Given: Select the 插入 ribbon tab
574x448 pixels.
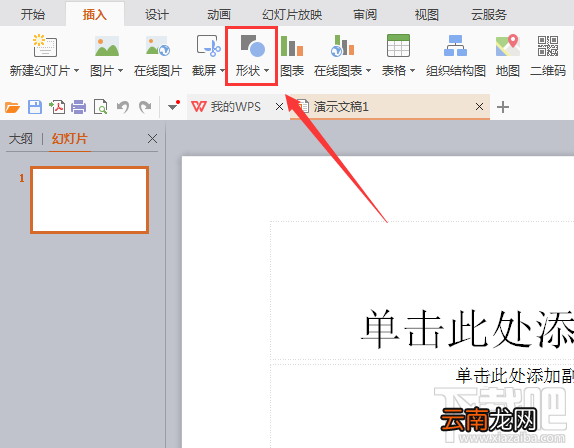Looking at the screenshot, I should (94, 15).
